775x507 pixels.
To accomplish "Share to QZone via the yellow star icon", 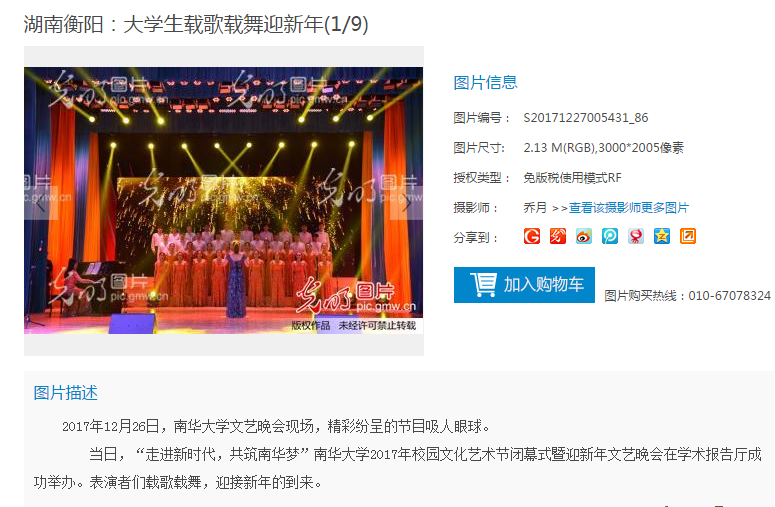I will pyautogui.click(x=662, y=236).
